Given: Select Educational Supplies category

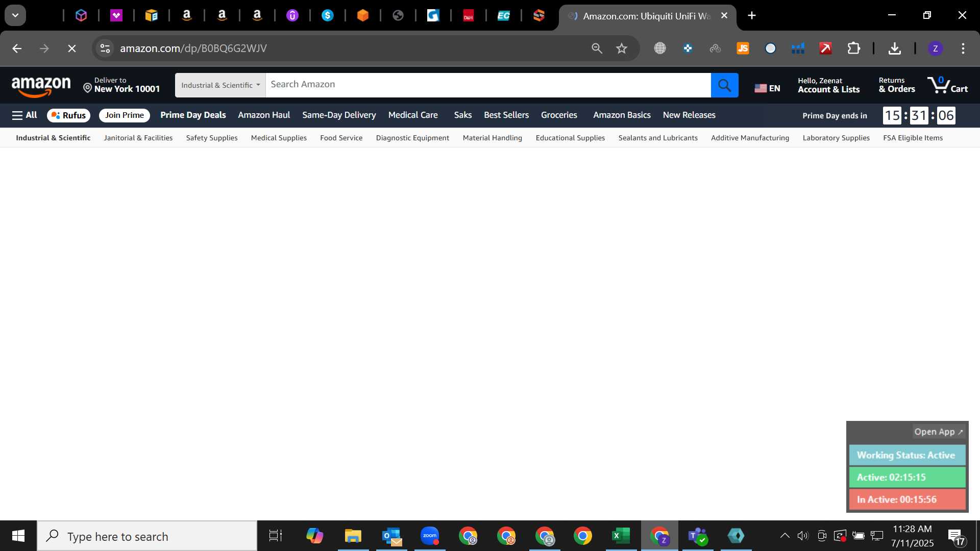Looking at the screenshot, I should pyautogui.click(x=570, y=138).
